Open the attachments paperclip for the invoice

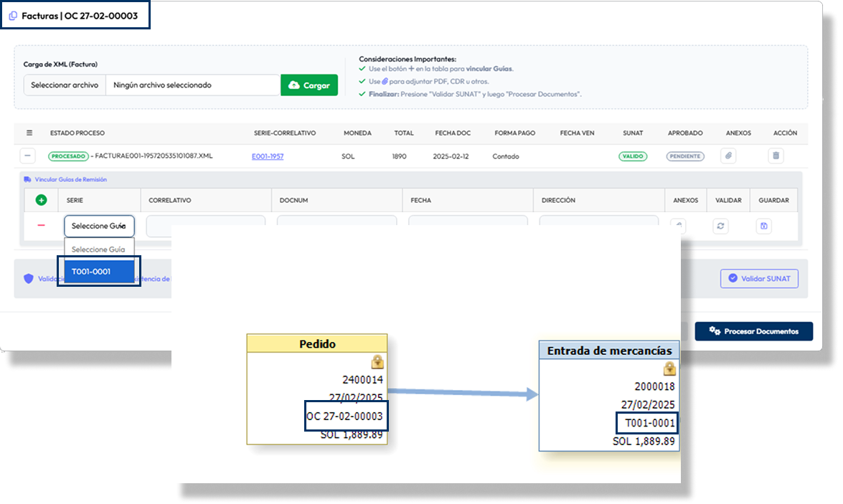(728, 156)
